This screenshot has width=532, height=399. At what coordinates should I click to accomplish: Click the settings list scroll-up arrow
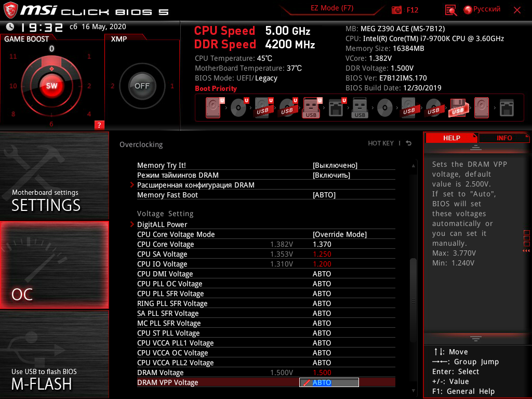[413, 166]
